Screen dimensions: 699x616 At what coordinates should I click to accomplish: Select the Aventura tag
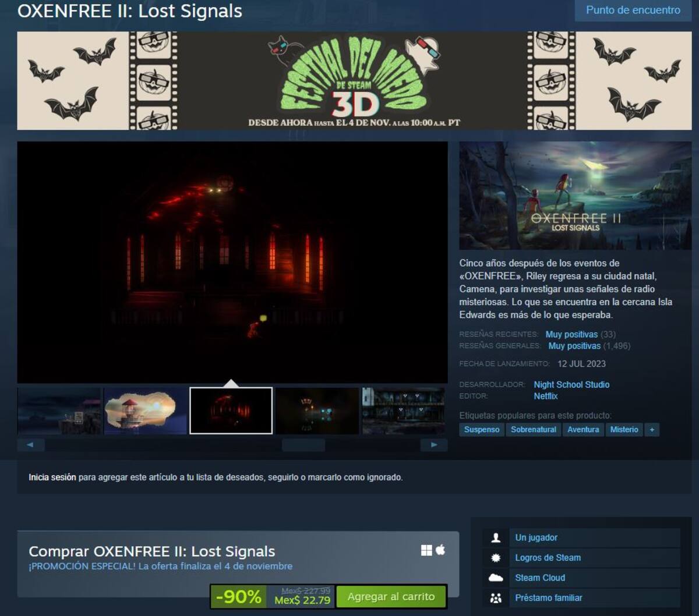(x=583, y=430)
